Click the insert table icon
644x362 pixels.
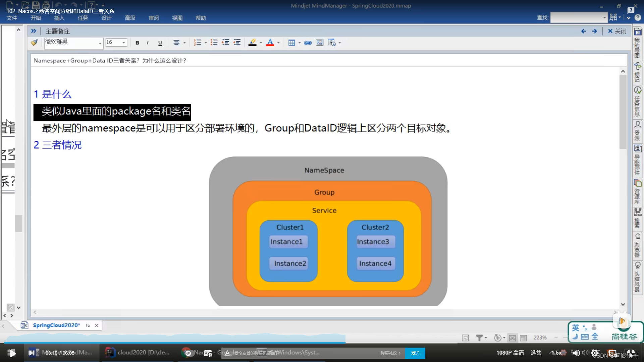click(x=291, y=43)
